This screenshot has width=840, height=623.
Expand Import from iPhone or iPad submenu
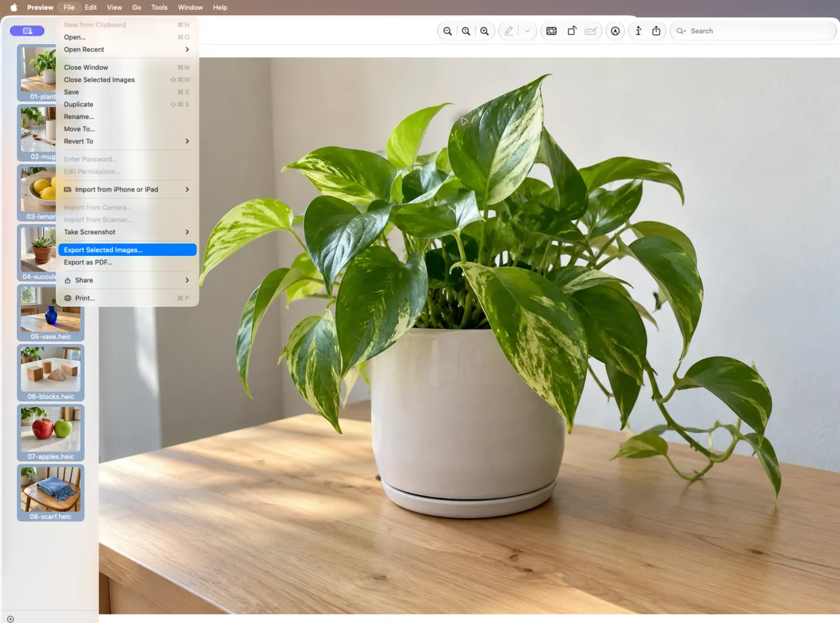(x=127, y=190)
